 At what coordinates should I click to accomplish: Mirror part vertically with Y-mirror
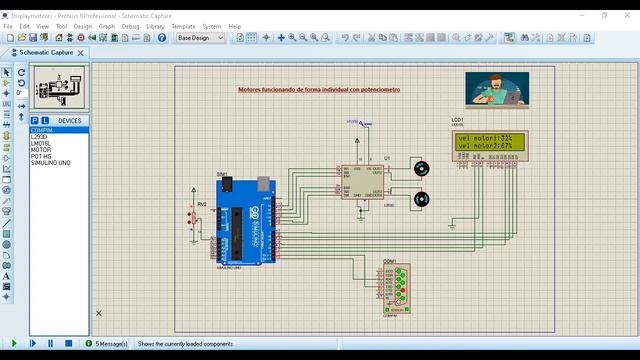coord(22,117)
